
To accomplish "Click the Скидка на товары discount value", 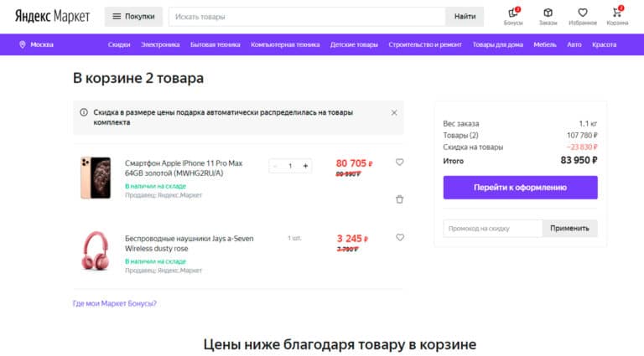I will (x=582, y=147).
